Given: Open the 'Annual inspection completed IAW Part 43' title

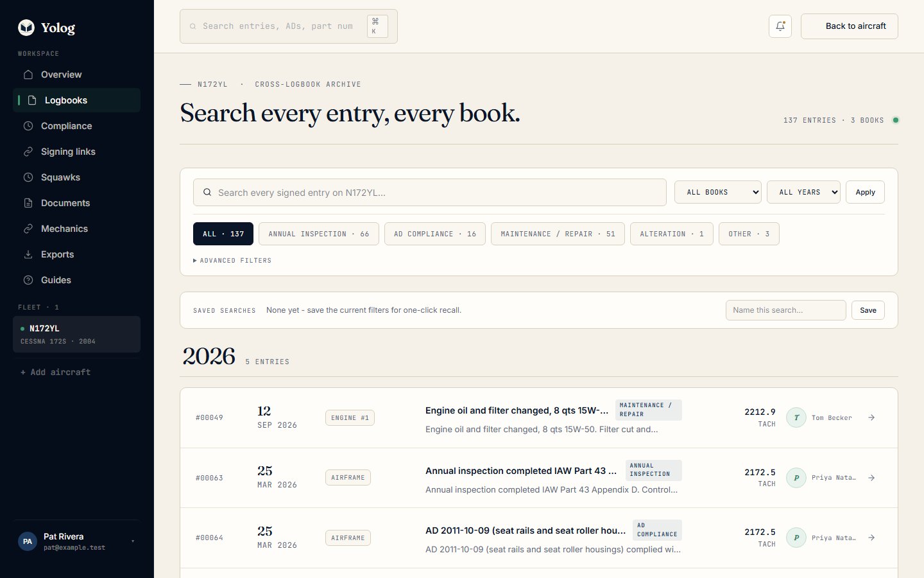Looking at the screenshot, I should (x=521, y=471).
